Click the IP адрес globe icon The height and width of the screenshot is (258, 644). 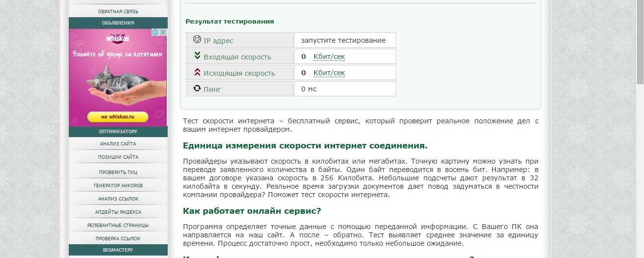click(197, 40)
